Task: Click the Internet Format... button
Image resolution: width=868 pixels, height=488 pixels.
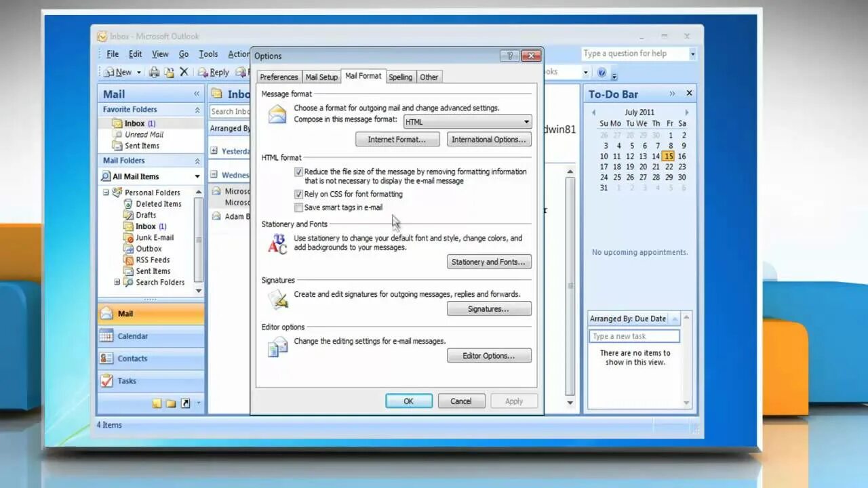Action: pyautogui.click(x=397, y=140)
